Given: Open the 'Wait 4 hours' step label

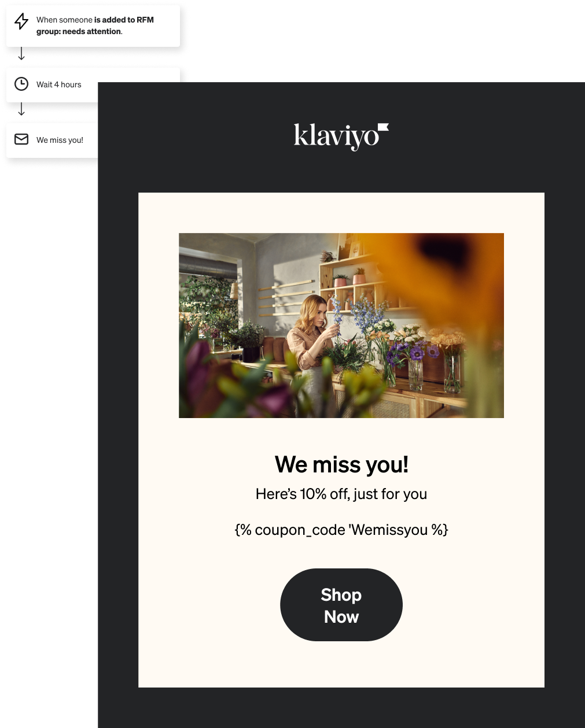Looking at the screenshot, I should click(59, 84).
